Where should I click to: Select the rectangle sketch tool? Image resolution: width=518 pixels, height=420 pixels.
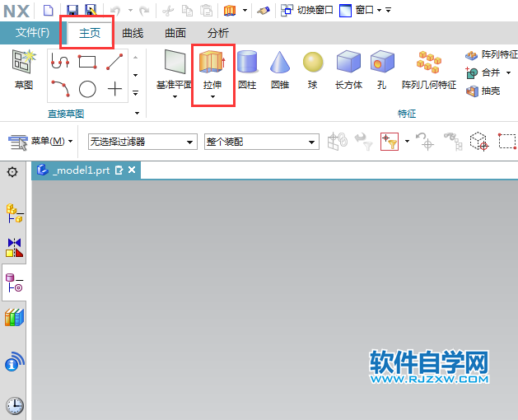[87, 61]
